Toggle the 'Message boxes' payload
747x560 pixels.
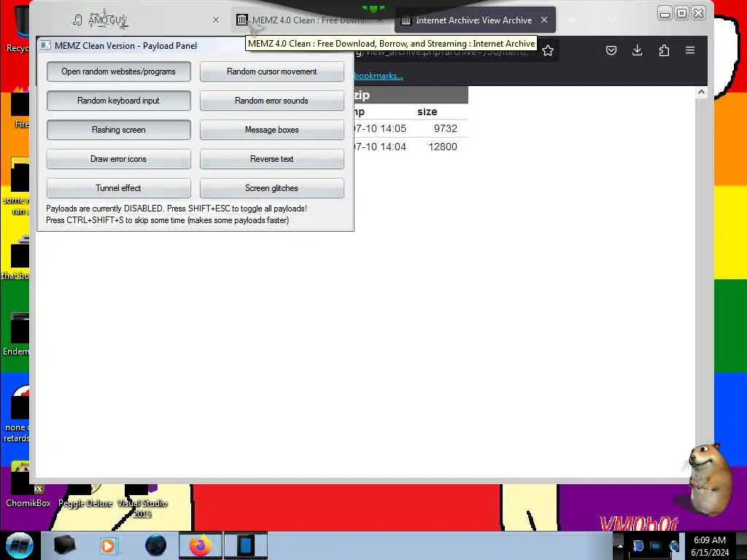pyautogui.click(x=271, y=130)
